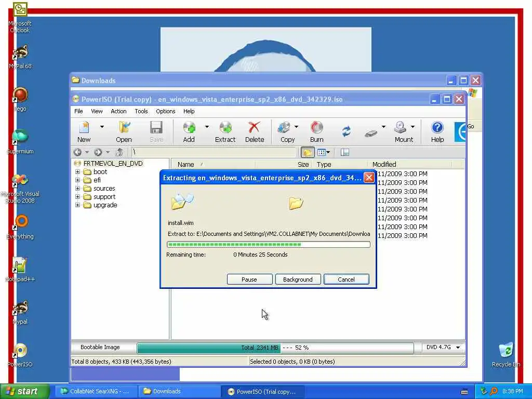Click the USB drive toolbar icon
The width and height of the screenshot is (532, 399).
tap(371, 133)
